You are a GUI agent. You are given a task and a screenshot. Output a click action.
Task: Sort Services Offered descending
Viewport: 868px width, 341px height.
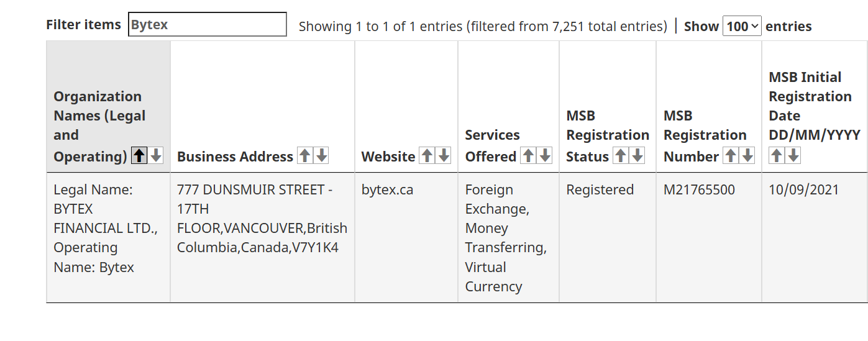point(545,156)
